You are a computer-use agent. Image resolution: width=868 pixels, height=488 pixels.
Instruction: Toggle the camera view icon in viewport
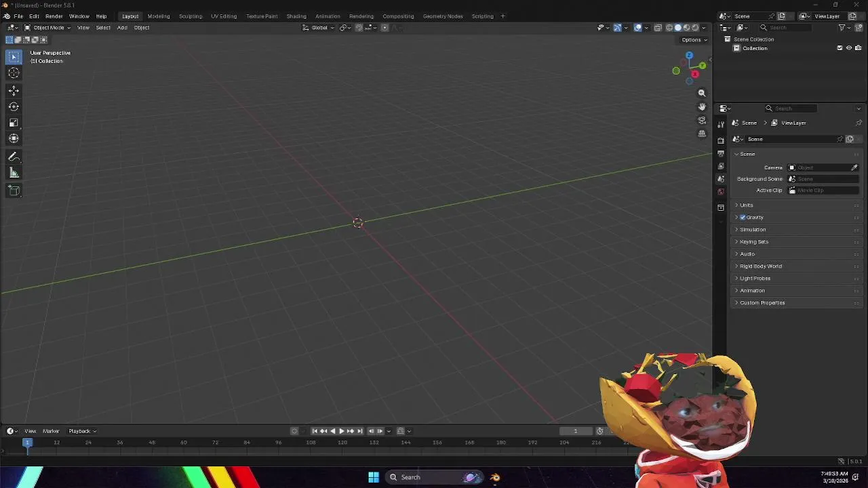pyautogui.click(x=702, y=120)
